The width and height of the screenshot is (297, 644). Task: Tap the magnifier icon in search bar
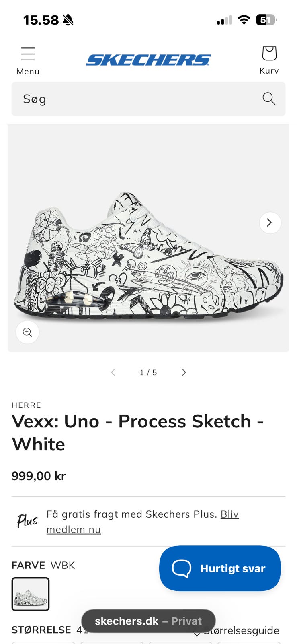click(268, 99)
